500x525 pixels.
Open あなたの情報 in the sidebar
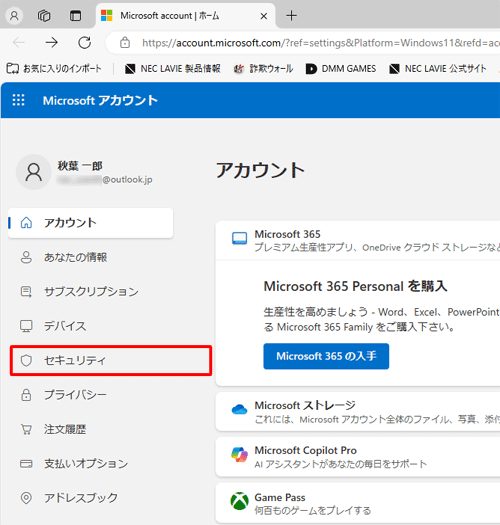[x=90, y=257]
